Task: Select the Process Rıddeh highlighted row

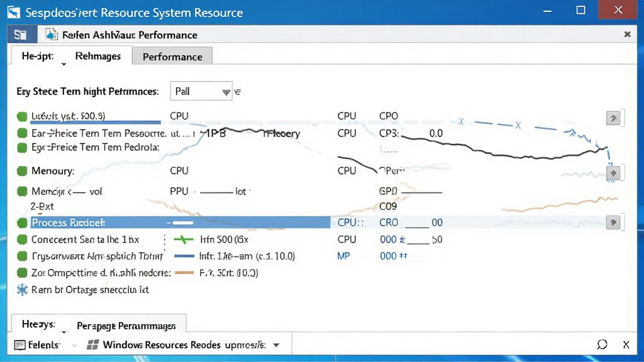Action: [180, 222]
